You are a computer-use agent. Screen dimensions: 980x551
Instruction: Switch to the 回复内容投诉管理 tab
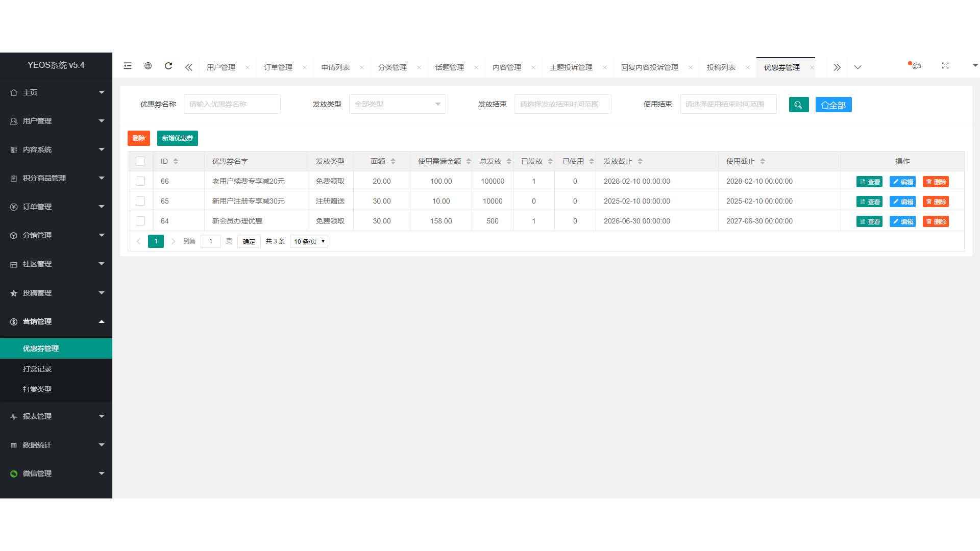tap(649, 67)
